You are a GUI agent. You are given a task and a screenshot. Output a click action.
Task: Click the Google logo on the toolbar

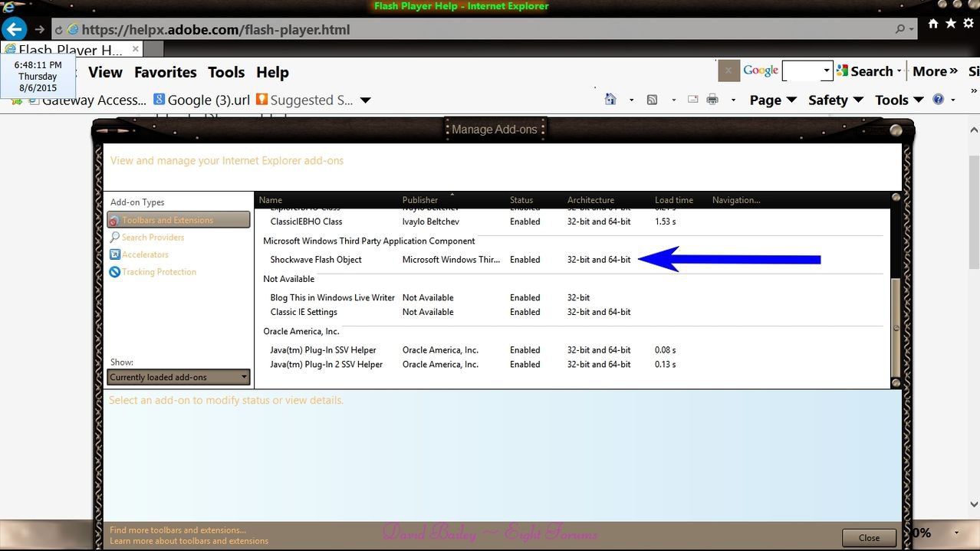[761, 71]
